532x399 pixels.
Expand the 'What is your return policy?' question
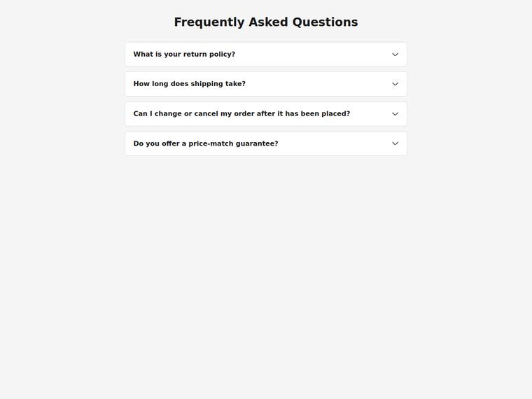tap(266, 55)
